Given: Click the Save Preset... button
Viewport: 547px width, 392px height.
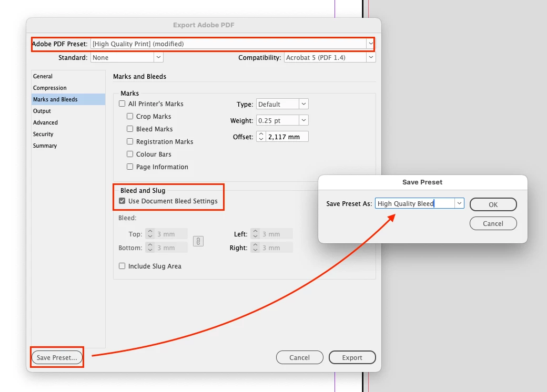Looking at the screenshot, I should [57, 357].
